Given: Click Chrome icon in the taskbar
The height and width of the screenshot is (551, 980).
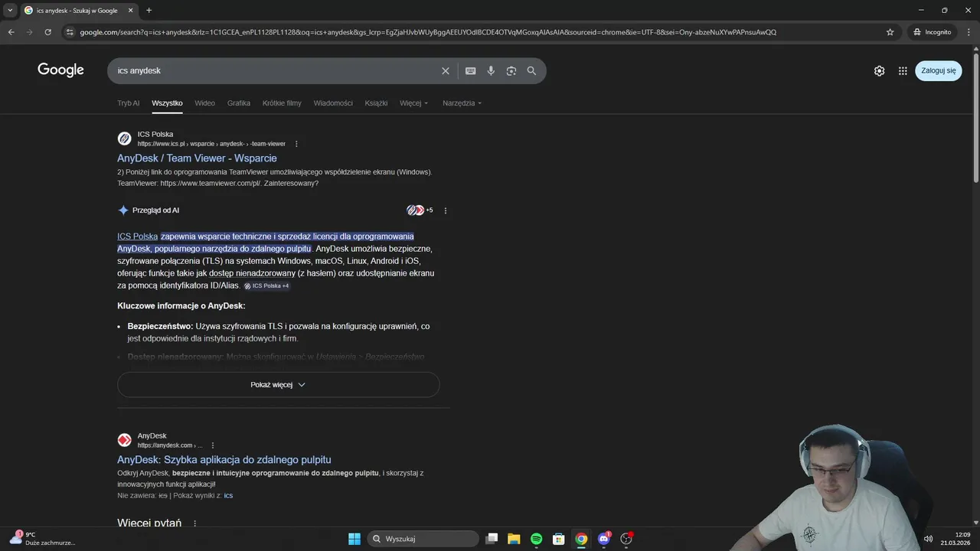Looking at the screenshot, I should (581, 539).
